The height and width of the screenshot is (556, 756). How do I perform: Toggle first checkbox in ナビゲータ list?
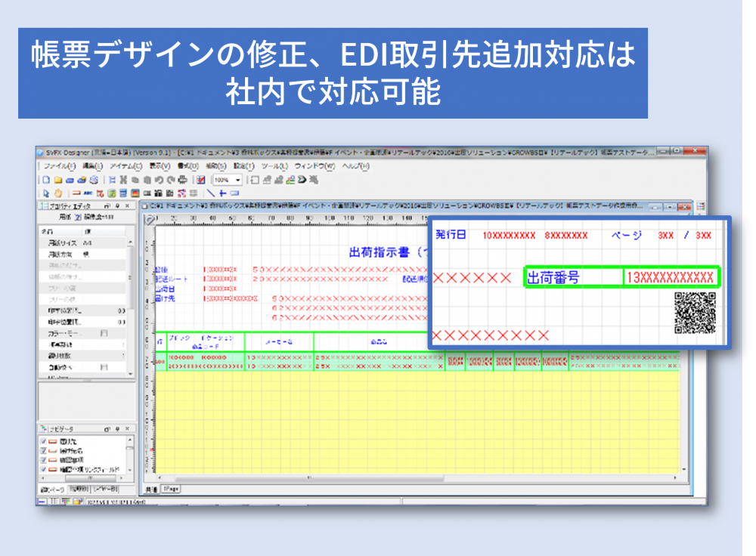point(43,441)
